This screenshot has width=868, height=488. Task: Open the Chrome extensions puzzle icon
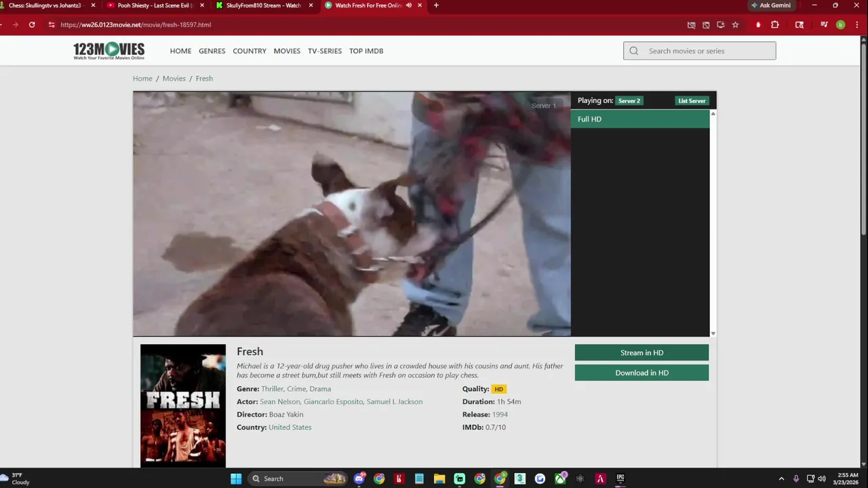click(x=775, y=25)
